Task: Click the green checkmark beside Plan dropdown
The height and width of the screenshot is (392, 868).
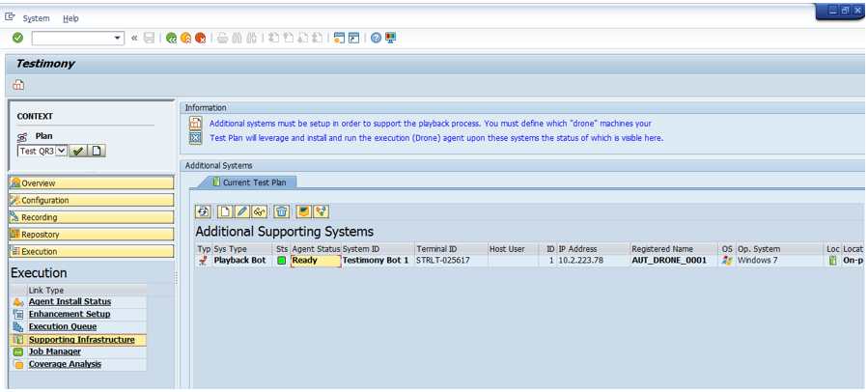Action: 77,151
